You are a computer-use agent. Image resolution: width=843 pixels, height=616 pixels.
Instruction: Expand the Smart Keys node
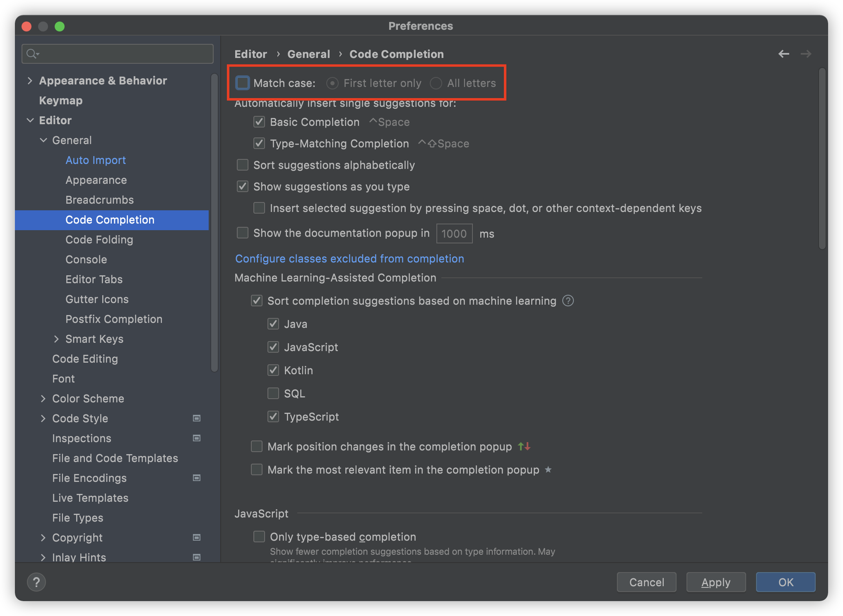coord(56,339)
